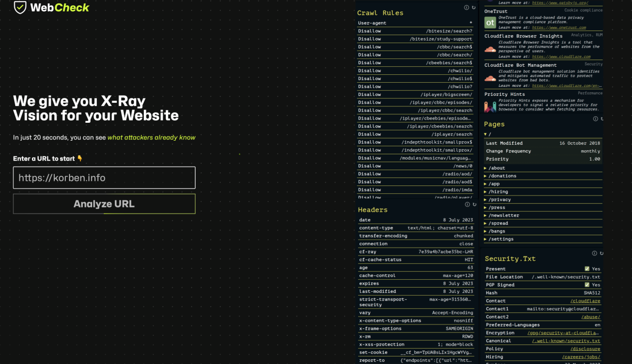Toggle the PGP Signed checkbox

(x=586, y=284)
